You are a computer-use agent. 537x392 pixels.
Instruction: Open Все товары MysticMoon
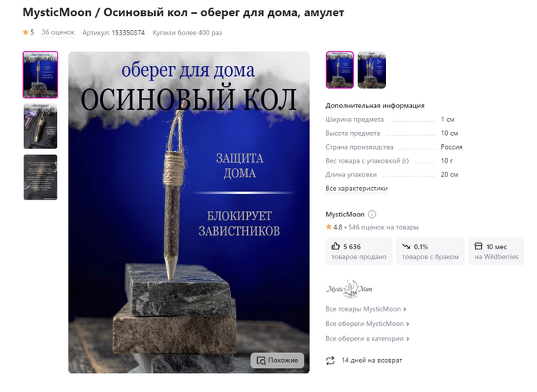pyautogui.click(x=365, y=309)
